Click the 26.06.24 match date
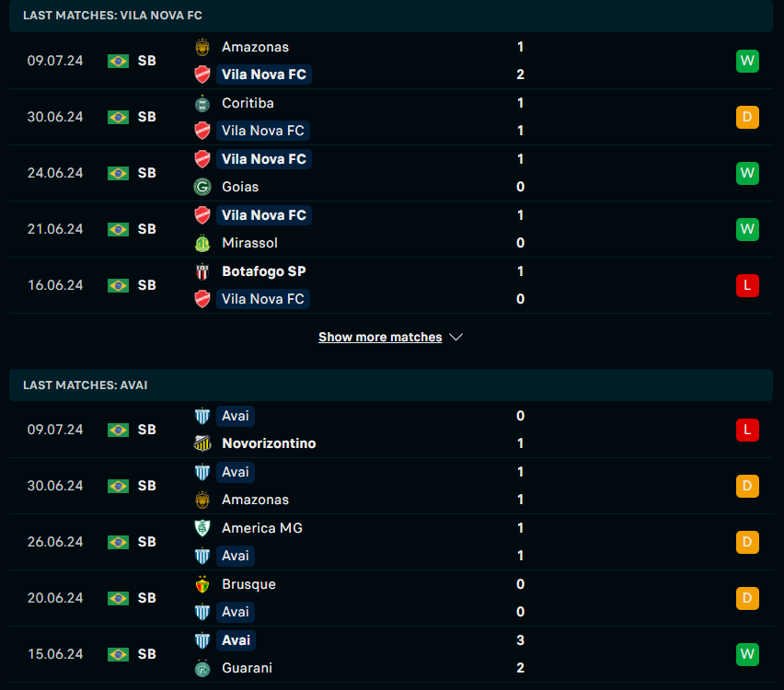This screenshot has width=784, height=690. coord(55,542)
